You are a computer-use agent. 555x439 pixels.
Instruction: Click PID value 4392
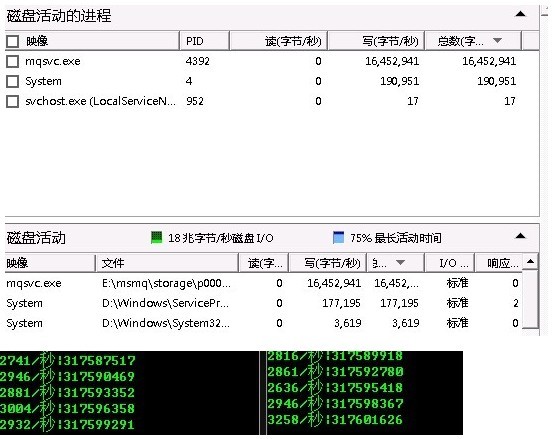click(x=198, y=61)
